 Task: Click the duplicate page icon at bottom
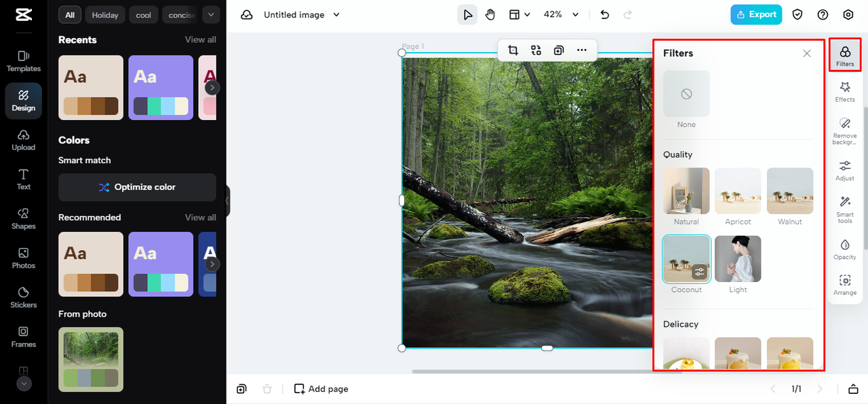[241, 389]
